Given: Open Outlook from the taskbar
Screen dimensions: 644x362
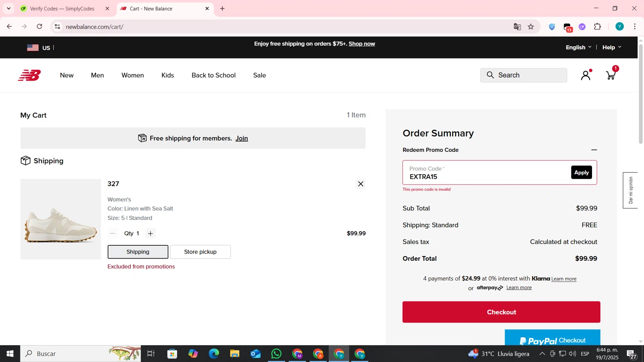Looking at the screenshot, I should pos(255,354).
